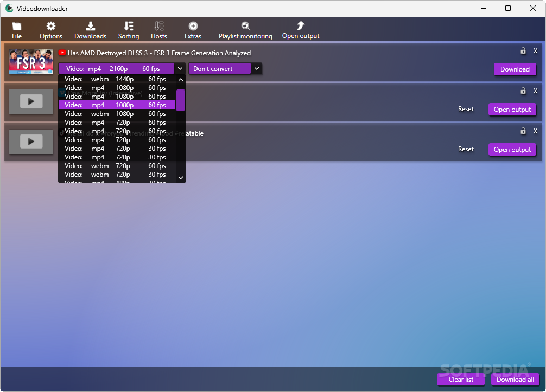Click Open output in the toolbar

(x=301, y=30)
